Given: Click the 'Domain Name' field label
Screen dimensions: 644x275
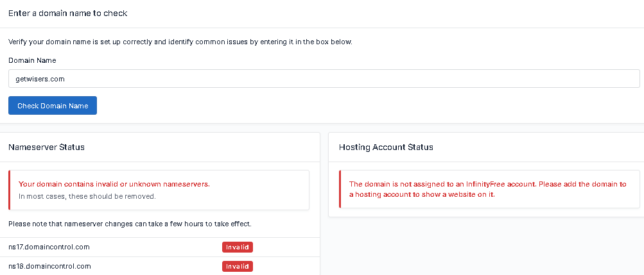Looking at the screenshot, I should tap(32, 60).
